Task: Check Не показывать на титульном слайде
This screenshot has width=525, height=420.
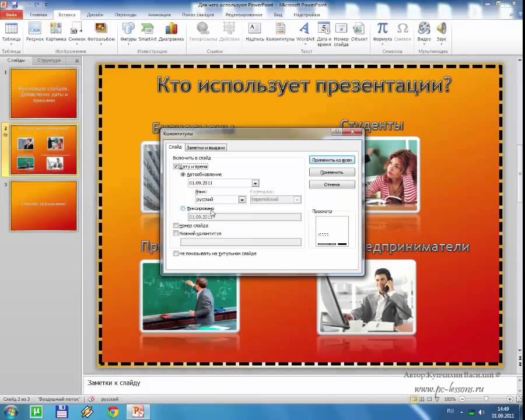Action: click(x=176, y=254)
